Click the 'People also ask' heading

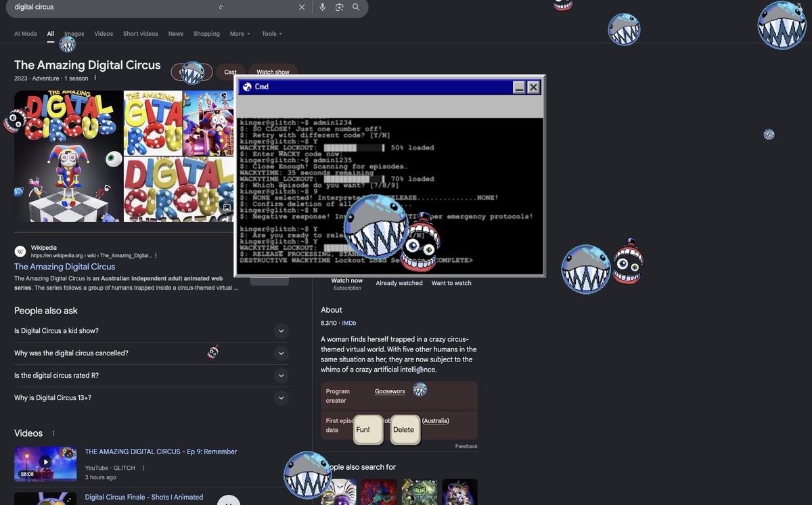pyautogui.click(x=46, y=311)
